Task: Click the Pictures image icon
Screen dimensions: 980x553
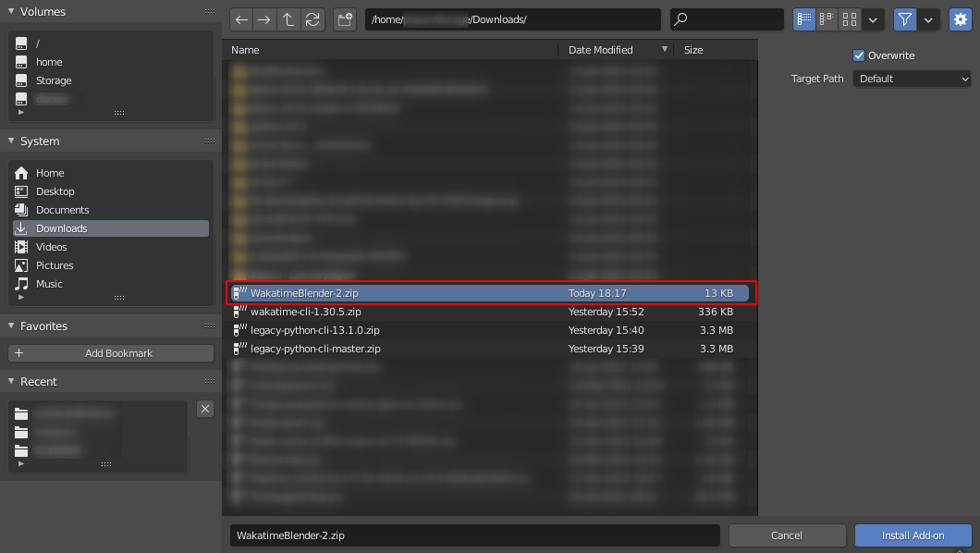Action: tap(21, 265)
